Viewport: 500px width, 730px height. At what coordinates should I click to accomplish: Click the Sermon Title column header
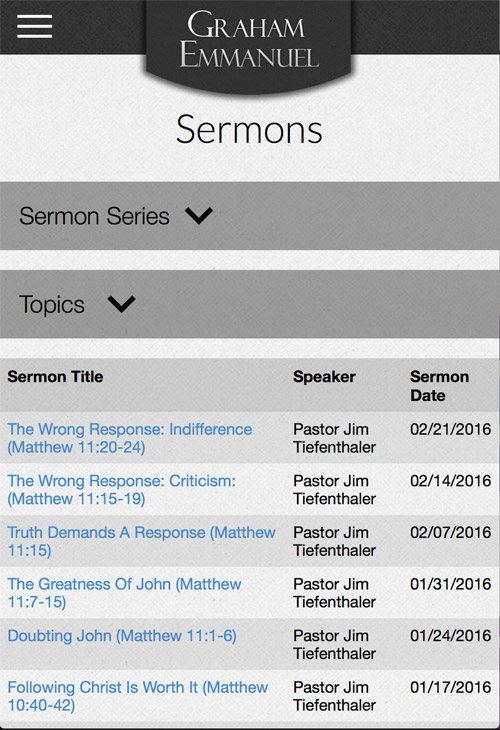click(55, 377)
